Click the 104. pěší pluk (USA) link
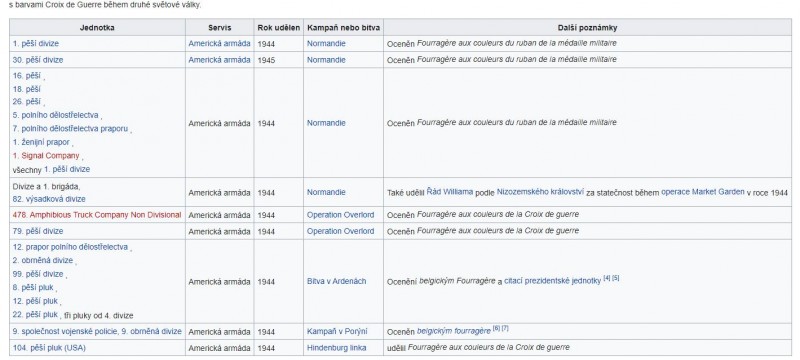This screenshot has height=360, width=800. (x=49, y=348)
